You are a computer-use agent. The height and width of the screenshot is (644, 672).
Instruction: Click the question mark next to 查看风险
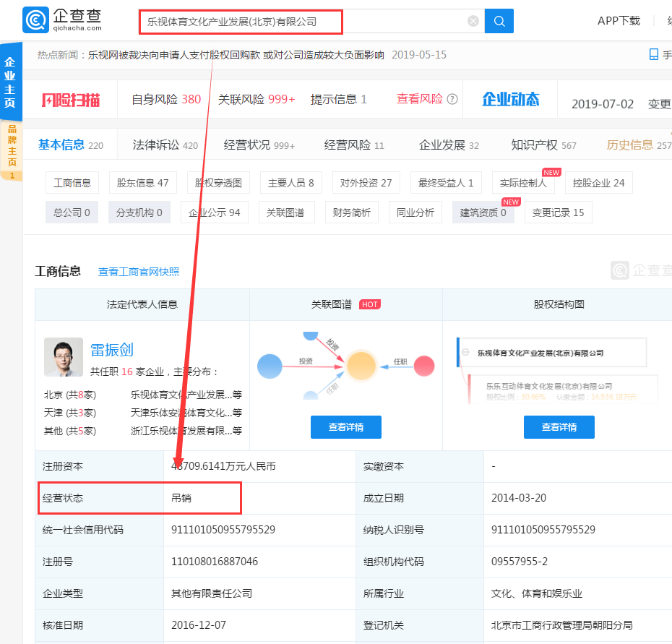click(452, 99)
